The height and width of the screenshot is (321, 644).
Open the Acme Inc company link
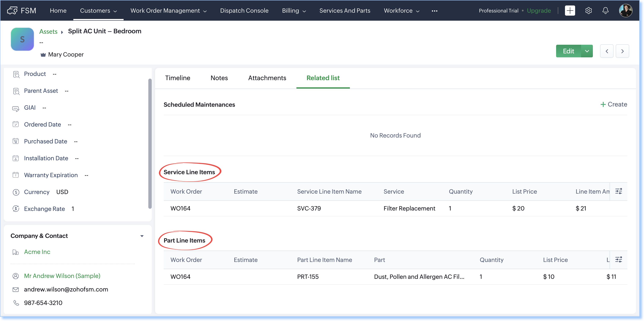click(37, 252)
